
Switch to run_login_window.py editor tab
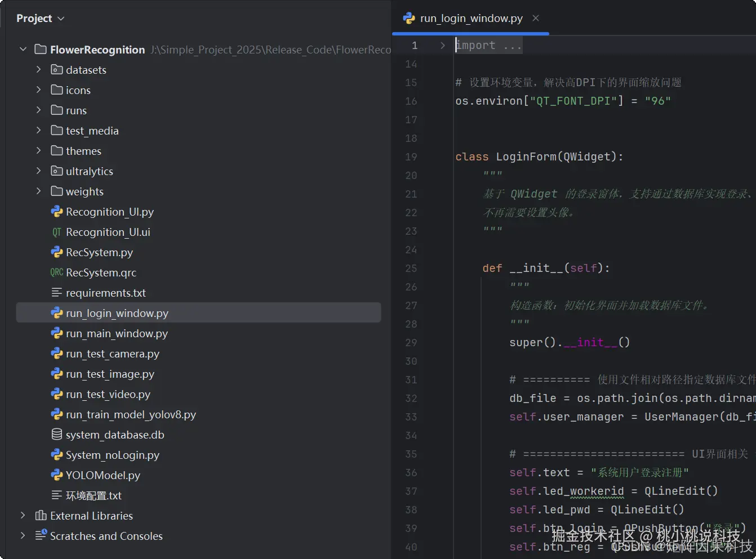pos(471,19)
